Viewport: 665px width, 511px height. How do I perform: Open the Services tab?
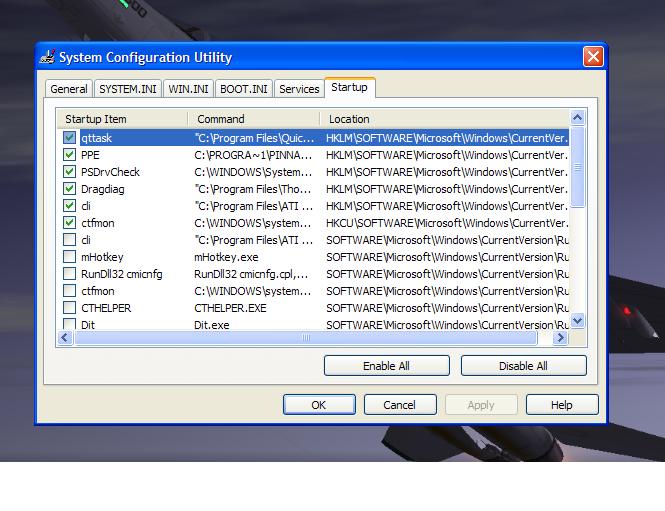(299, 89)
